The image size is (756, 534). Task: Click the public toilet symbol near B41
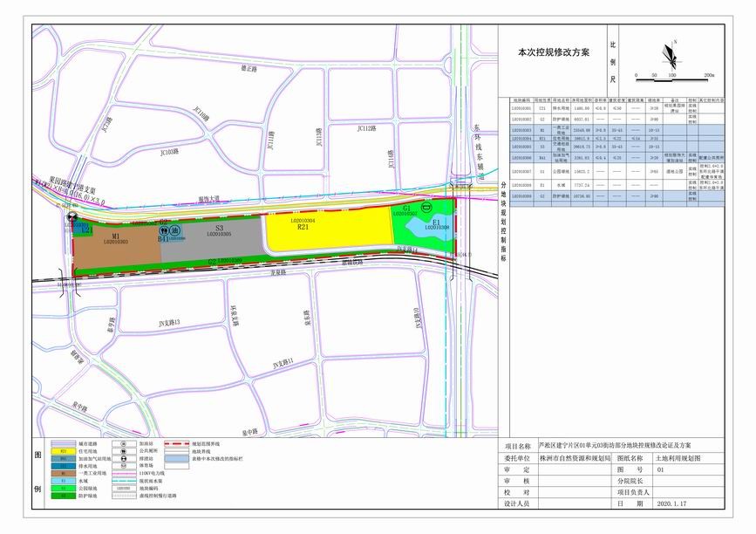pos(163,232)
